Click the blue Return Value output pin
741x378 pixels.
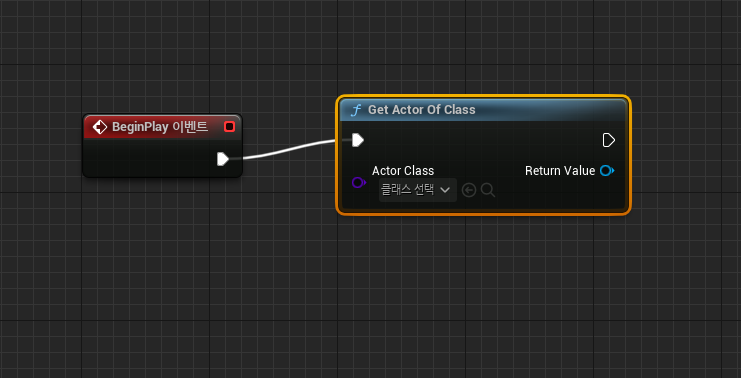[607, 171]
